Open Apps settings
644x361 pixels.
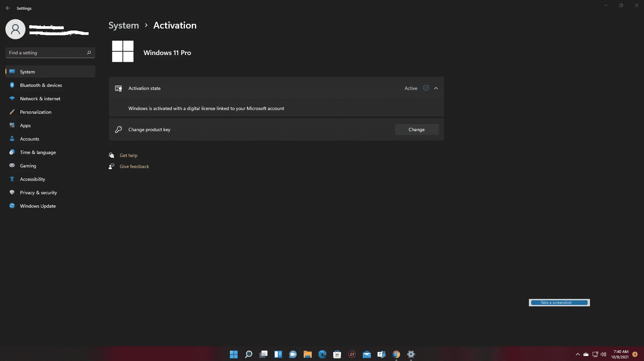(x=50, y=125)
